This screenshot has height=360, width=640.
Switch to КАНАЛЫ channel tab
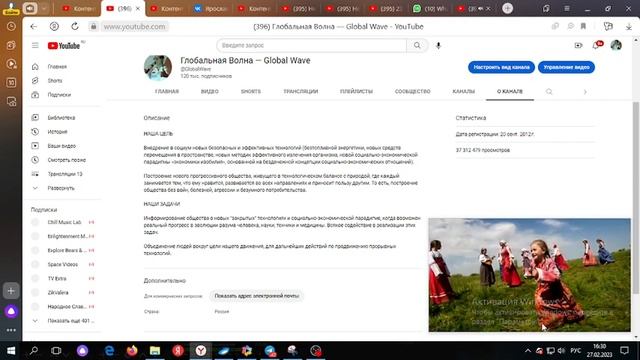click(464, 91)
